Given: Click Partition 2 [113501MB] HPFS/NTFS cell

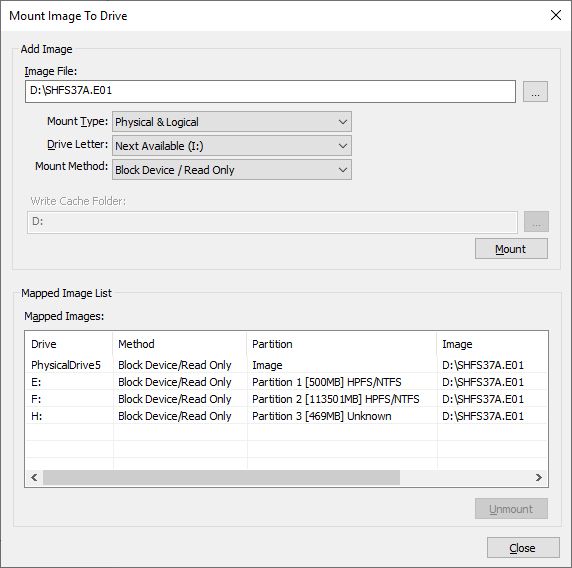Looking at the screenshot, I should [336, 399].
